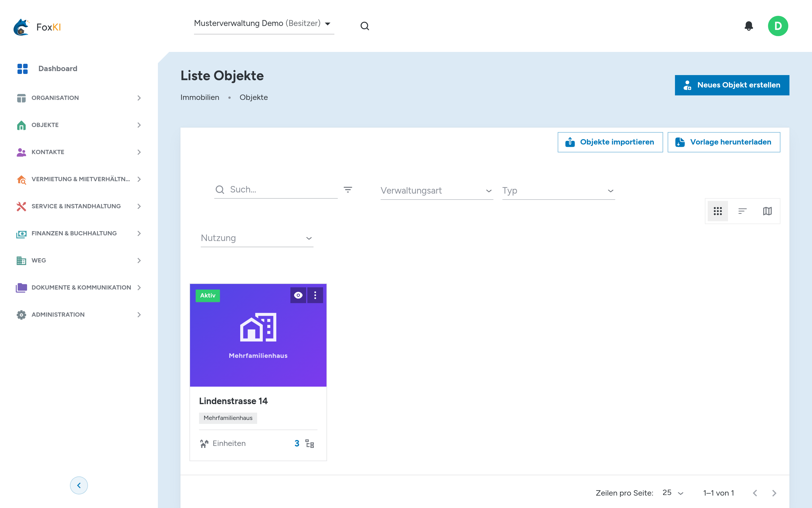Screen dimensions: 812x508
Task: Click the Administration gear icon
Action: (x=21, y=315)
